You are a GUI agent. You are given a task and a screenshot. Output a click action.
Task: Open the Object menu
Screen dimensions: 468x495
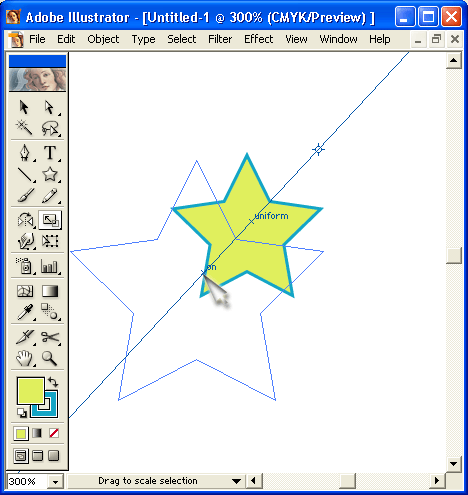coord(103,39)
